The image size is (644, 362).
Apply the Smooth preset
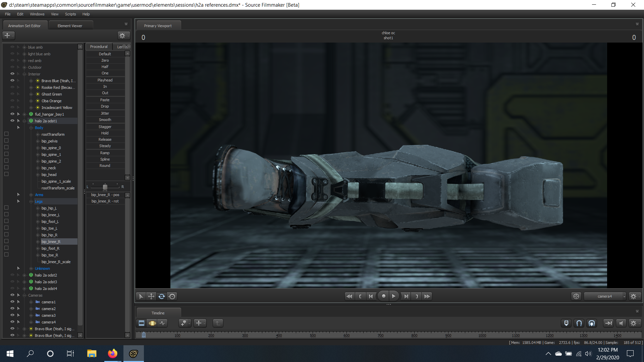105,120
